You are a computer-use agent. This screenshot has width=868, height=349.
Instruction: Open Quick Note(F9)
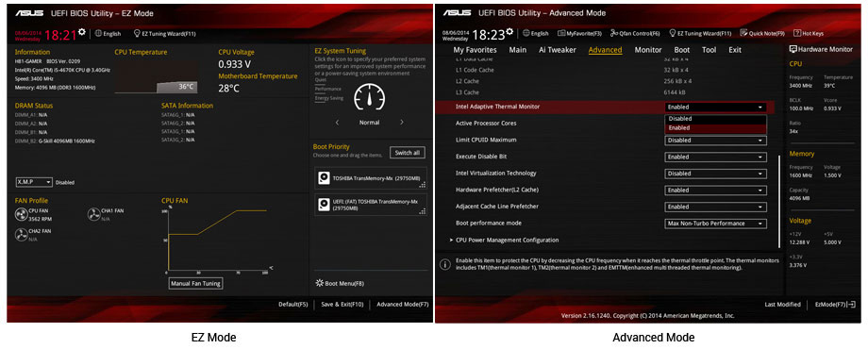762,33
